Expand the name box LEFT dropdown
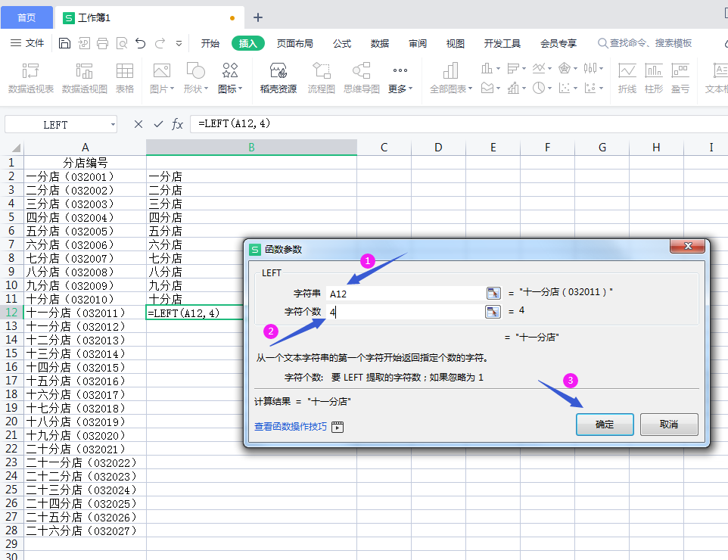Viewport: 728px width, 560px height. click(x=113, y=124)
